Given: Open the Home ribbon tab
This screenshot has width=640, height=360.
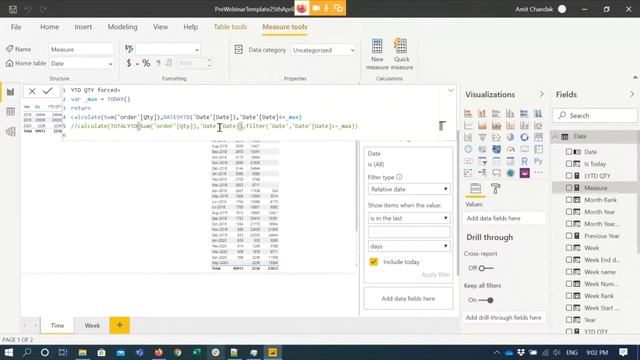Looking at the screenshot, I should [x=49, y=27].
